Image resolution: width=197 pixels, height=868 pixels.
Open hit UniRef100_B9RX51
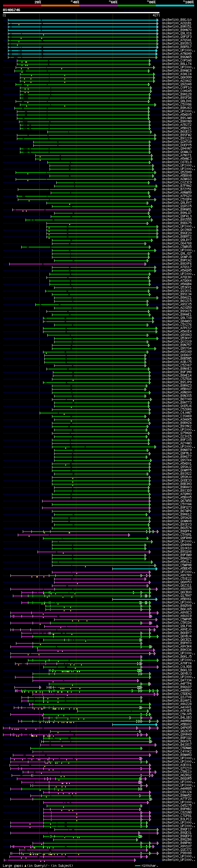[176, 26]
